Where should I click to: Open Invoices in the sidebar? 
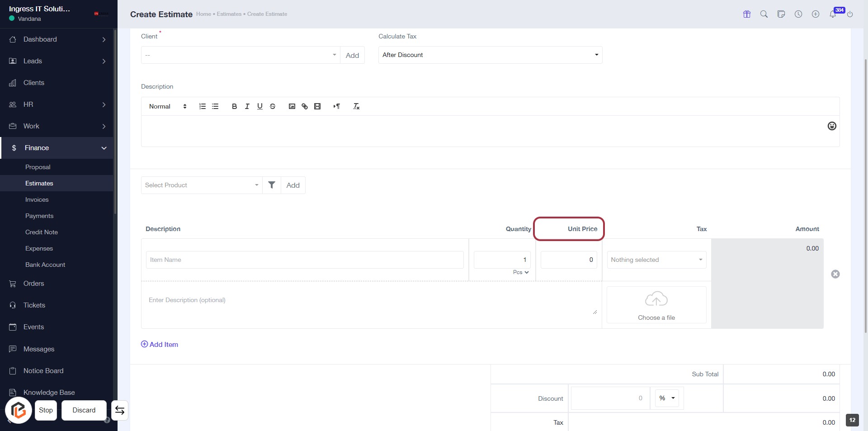coord(37,199)
